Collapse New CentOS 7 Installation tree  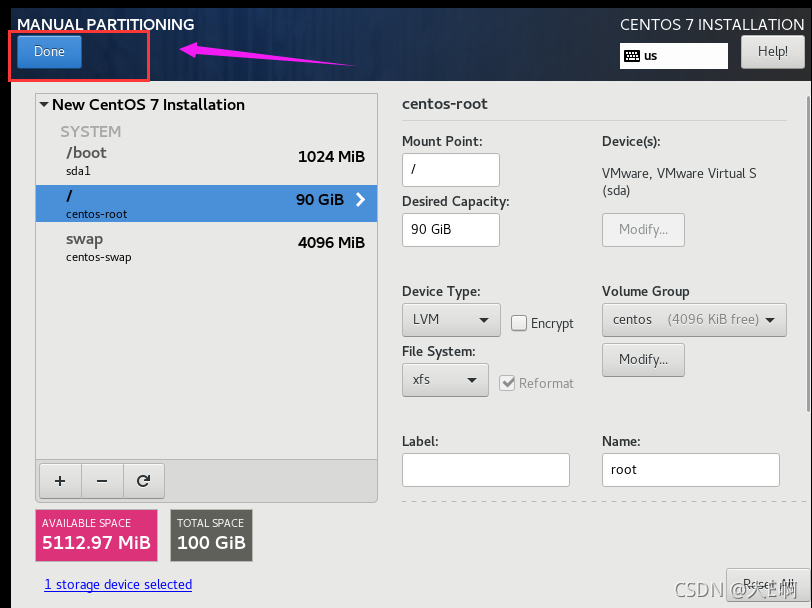(44, 105)
